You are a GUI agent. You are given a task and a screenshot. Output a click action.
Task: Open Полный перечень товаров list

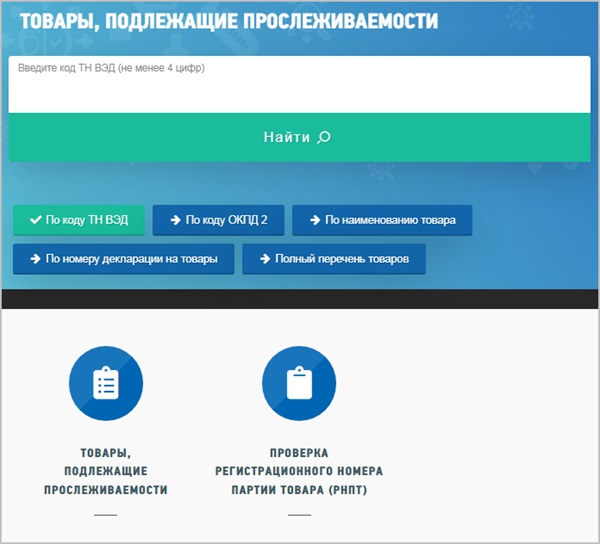point(333,258)
